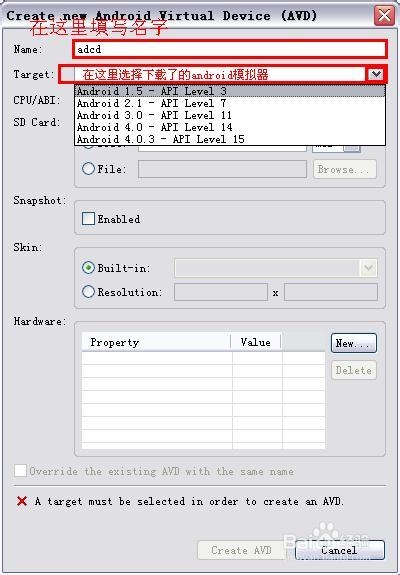Click the Value column header

pos(256,342)
